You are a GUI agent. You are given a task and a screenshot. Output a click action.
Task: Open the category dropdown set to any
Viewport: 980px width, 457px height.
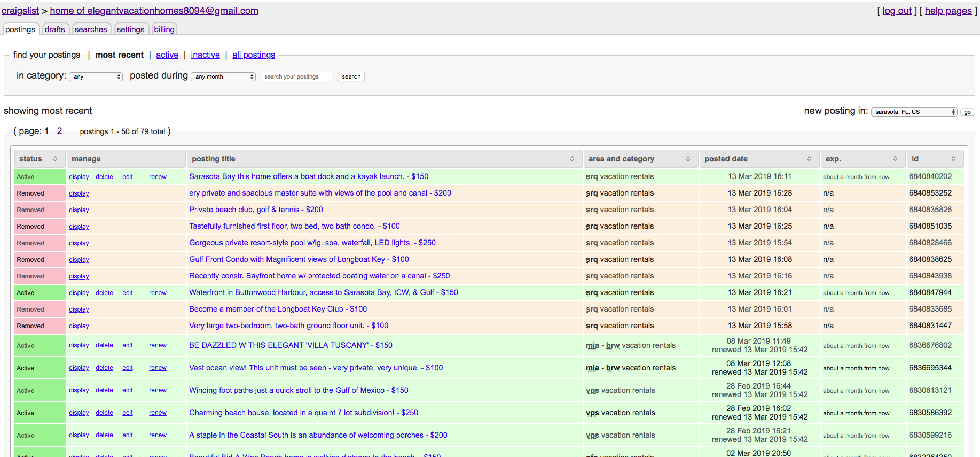[x=96, y=76]
